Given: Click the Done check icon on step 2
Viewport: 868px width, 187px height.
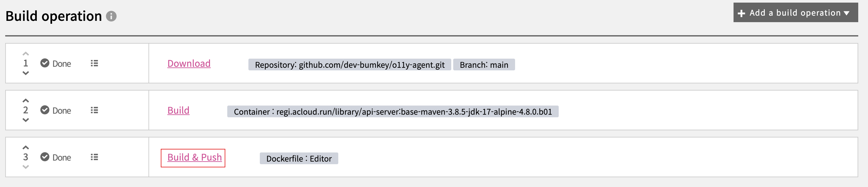Looking at the screenshot, I should 45,110.
